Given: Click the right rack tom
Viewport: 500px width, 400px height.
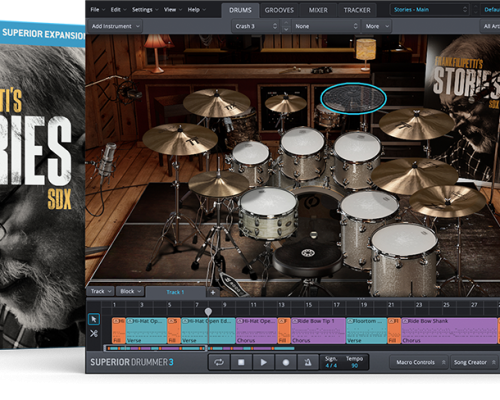Looking at the screenshot, I should click(357, 160).
